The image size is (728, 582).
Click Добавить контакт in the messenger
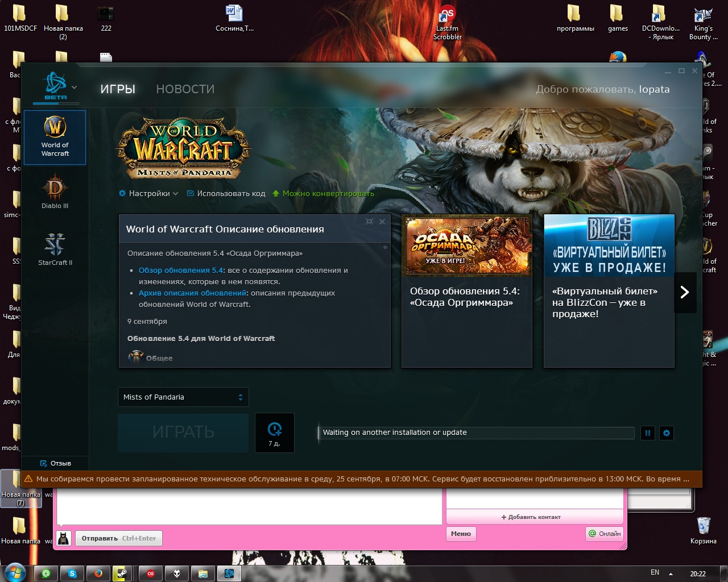(x=531, y=517)
